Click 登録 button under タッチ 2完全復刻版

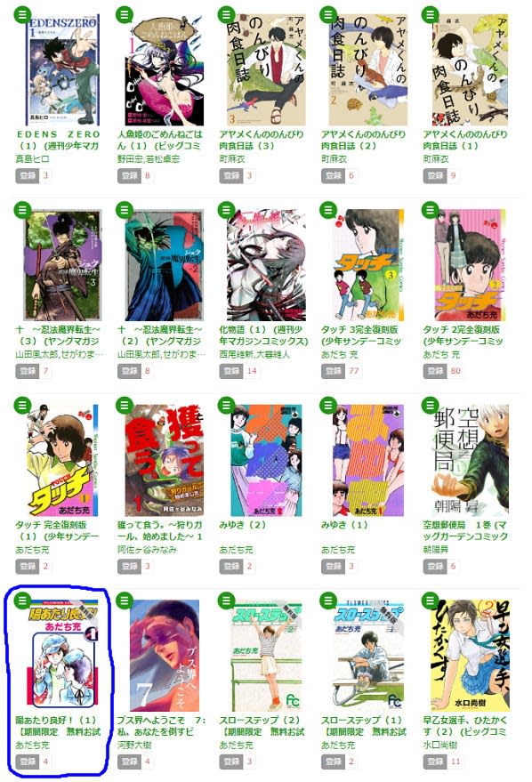(x=435, y=371)
